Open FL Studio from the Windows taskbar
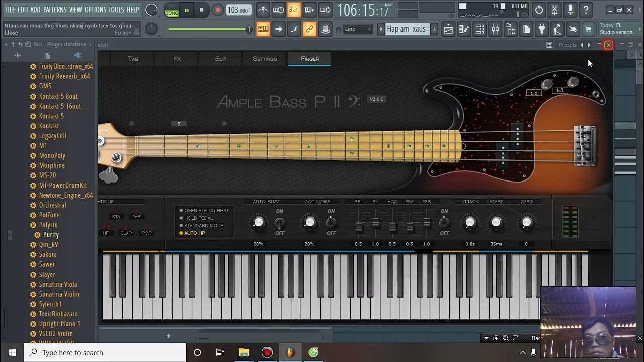The height and width of the screenshot is (362, 644). click(290, 352)
